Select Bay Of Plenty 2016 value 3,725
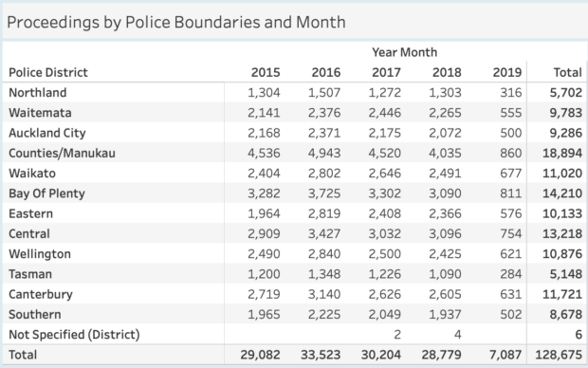 324,193
